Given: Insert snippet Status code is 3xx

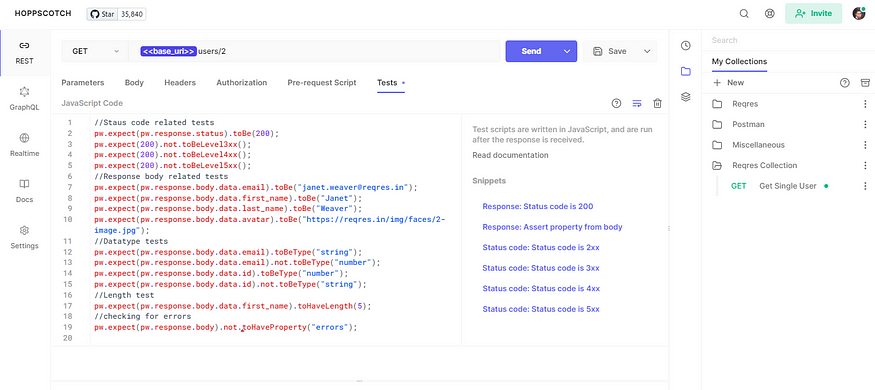Looking at the screenshot, I should click(x=541, y=268).
